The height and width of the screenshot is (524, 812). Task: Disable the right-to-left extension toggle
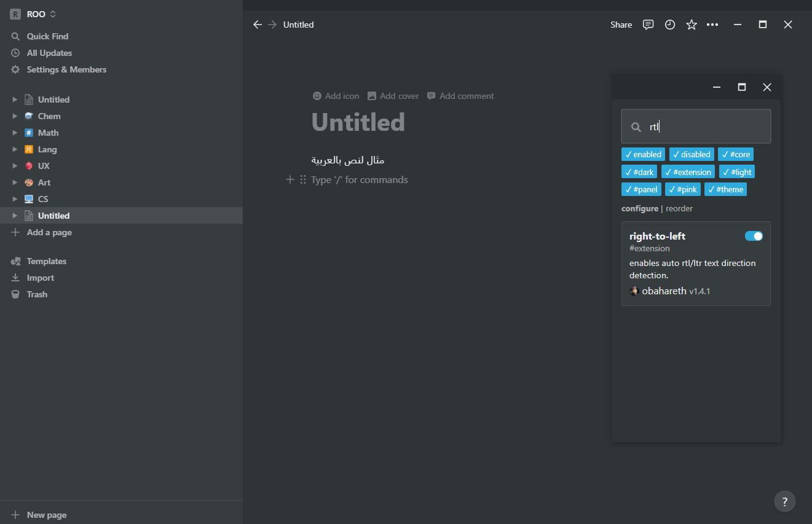(754, 235)
